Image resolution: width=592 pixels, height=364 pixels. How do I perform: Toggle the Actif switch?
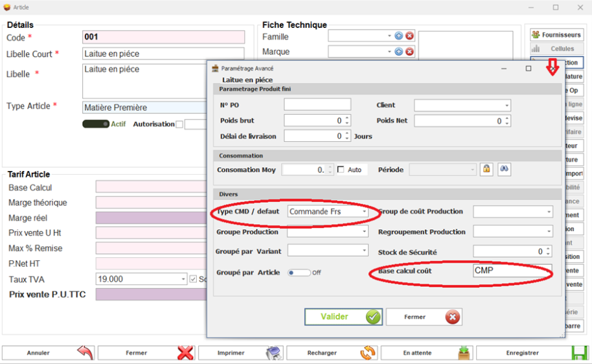point(95,124)
